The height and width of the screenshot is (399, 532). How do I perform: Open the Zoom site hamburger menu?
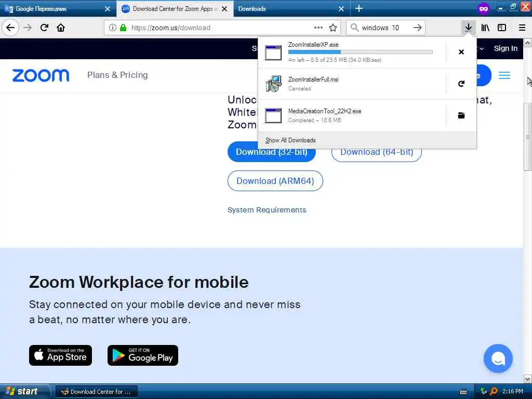tap(504, 75)
